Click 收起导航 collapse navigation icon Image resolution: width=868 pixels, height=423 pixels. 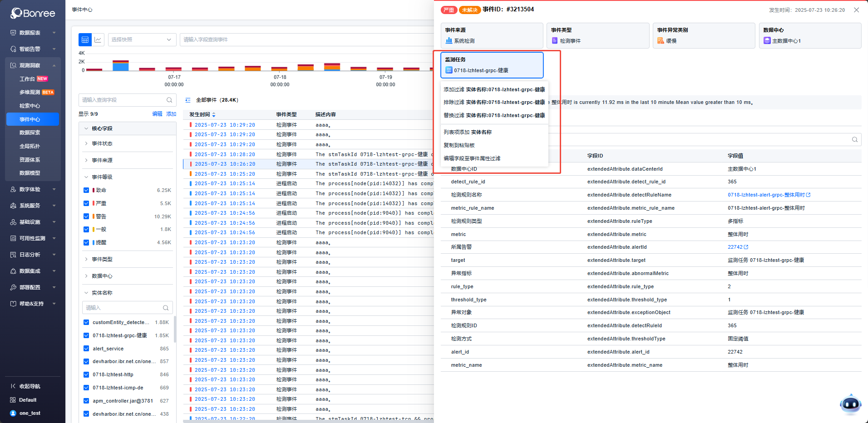click(x=13, y=386)
